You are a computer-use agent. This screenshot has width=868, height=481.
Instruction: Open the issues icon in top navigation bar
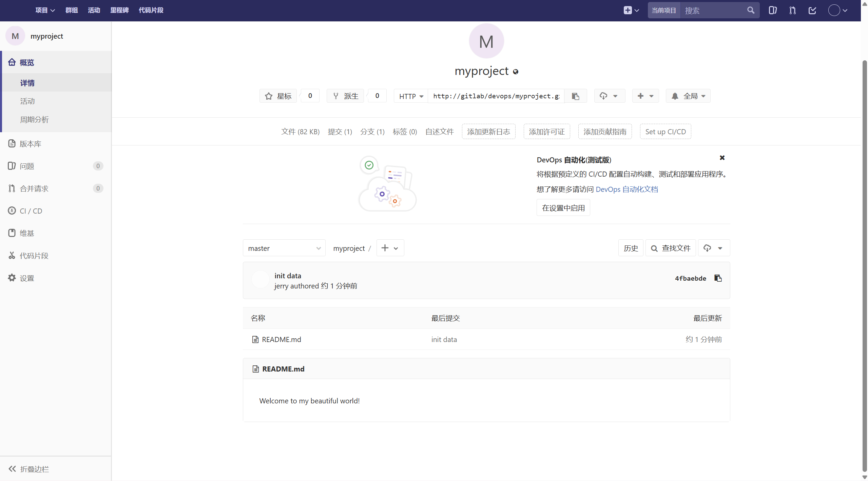point(773,10)
